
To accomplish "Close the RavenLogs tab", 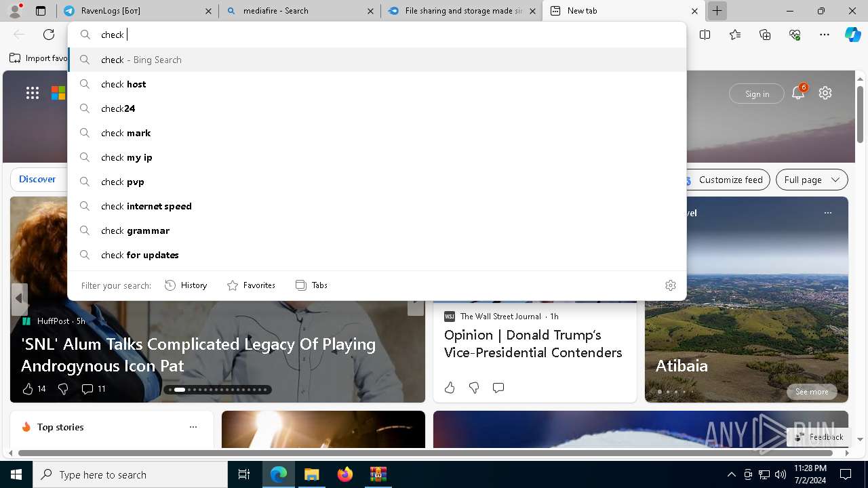I will (x=209, y=11).
